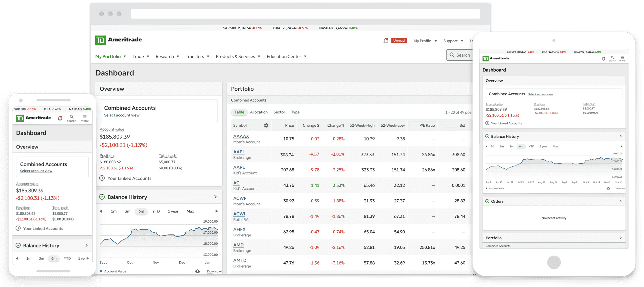
Task: Expand Your Linked Accounts on desktop
Action: point(125,178)
